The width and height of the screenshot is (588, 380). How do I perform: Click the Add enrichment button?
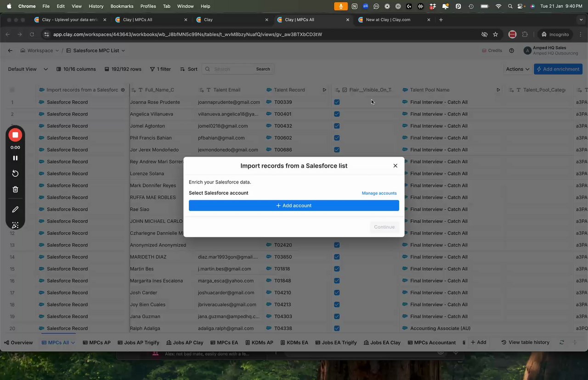coord(558,69)
